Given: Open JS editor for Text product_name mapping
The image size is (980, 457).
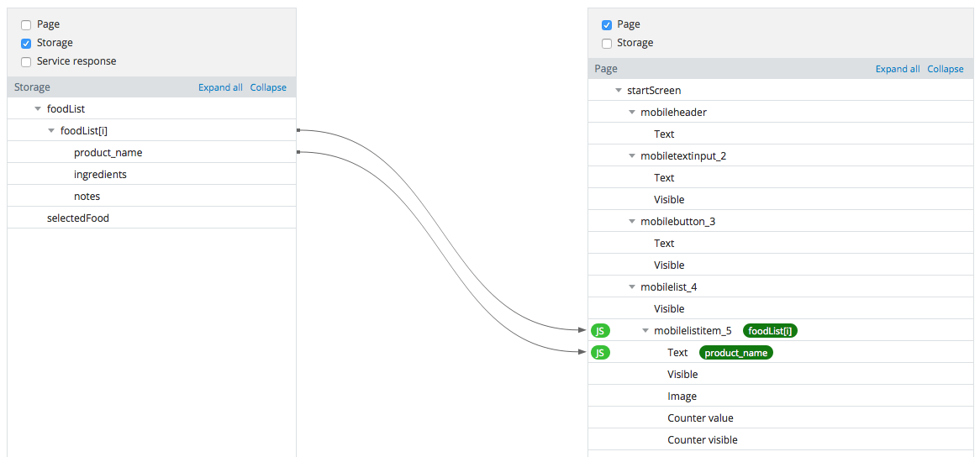Looking at the screenshot, I should [x=600, y=353].
